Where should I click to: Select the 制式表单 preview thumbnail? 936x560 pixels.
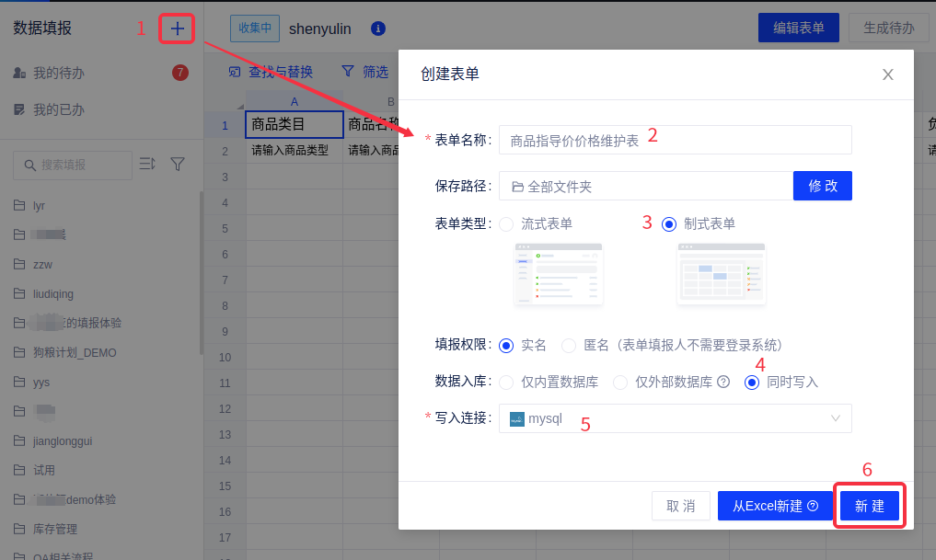721,274
